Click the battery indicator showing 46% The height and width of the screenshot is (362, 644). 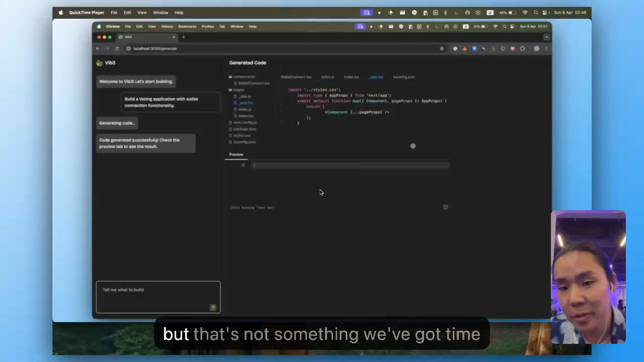click(x=508, y=13)
